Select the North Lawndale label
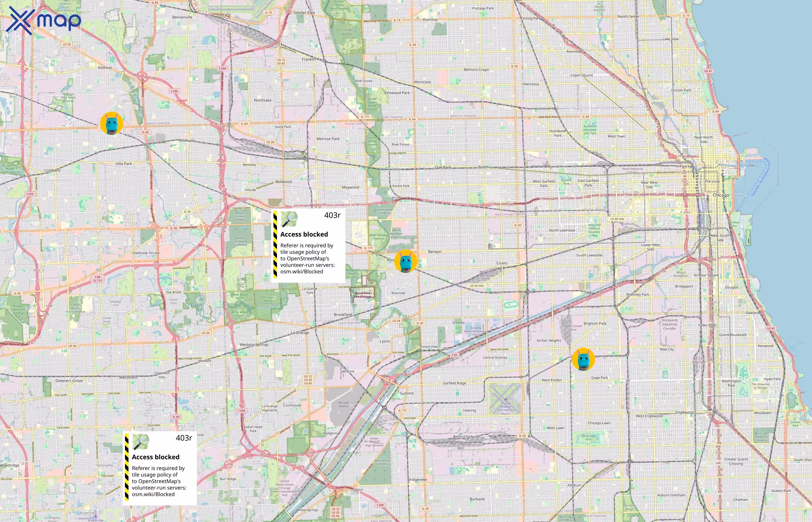 562,230
